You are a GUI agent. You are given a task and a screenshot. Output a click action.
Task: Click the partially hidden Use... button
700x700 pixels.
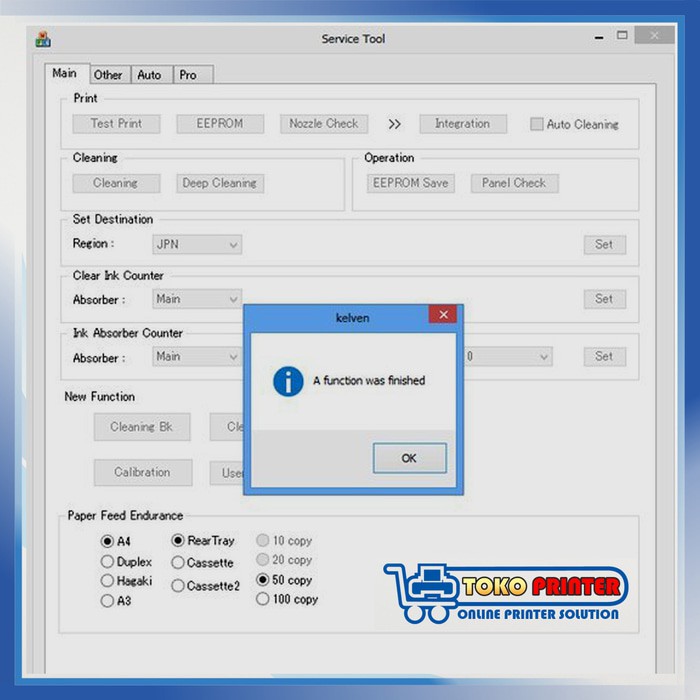pos(227,472)
